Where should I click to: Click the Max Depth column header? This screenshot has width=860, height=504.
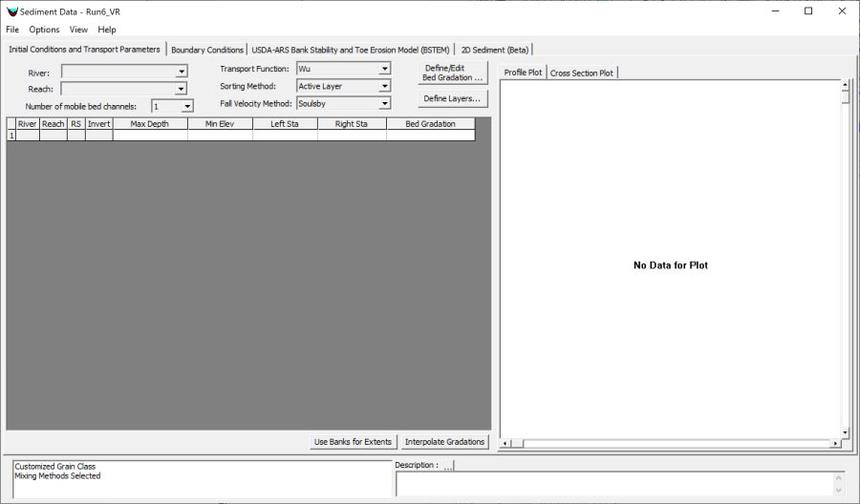pos(150,124)
